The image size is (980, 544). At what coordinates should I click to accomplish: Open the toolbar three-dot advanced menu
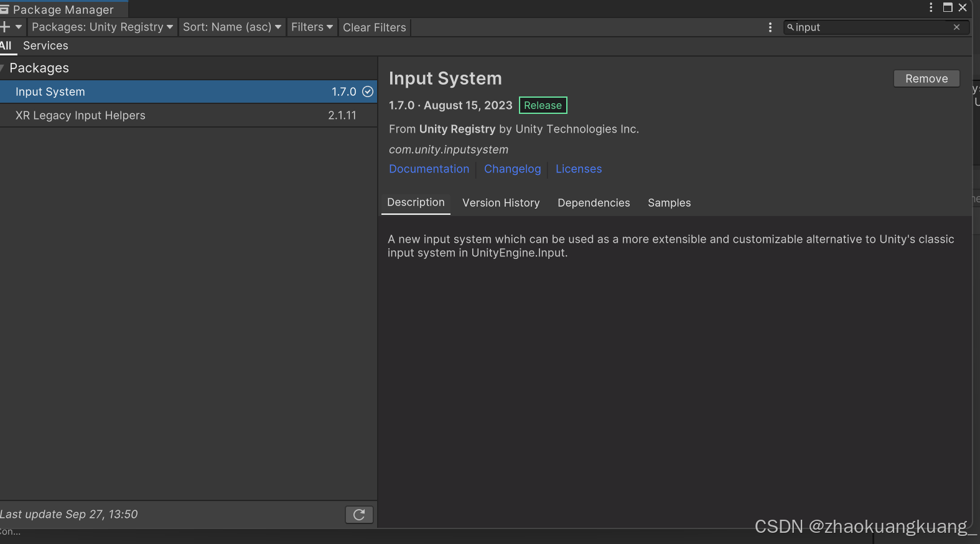770,27
